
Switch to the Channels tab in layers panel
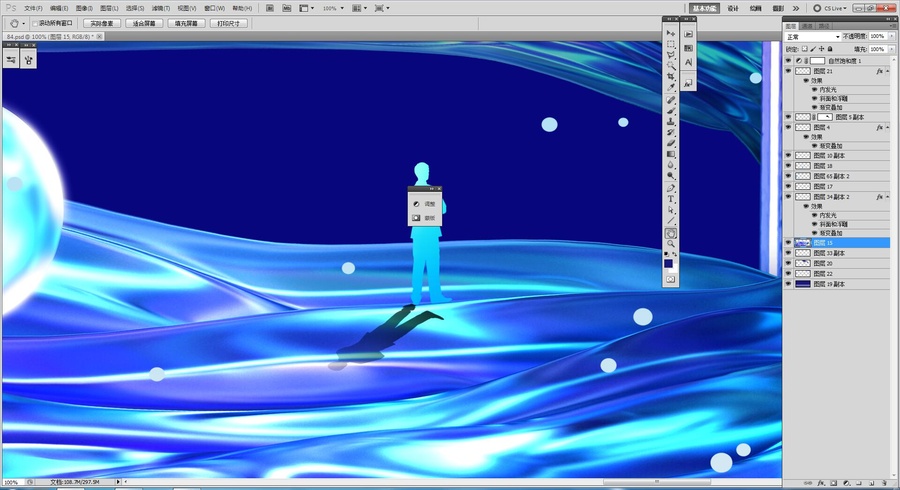pyautogui.click(x=808, y=26)
